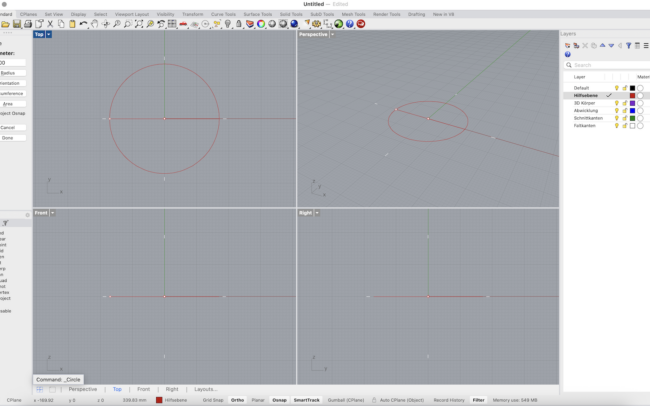Toggle visibility bulb of the Abwicklung layer

[616, 110]
